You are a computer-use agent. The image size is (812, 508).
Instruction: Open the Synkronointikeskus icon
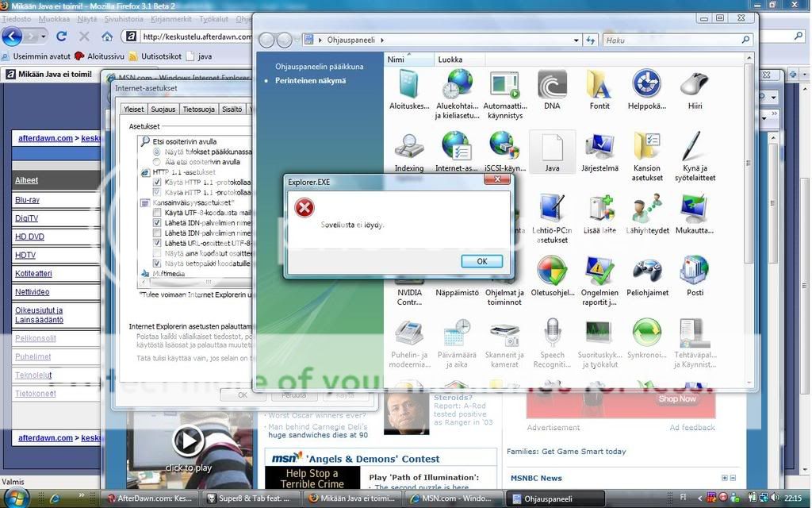click(x=647, y=338)
